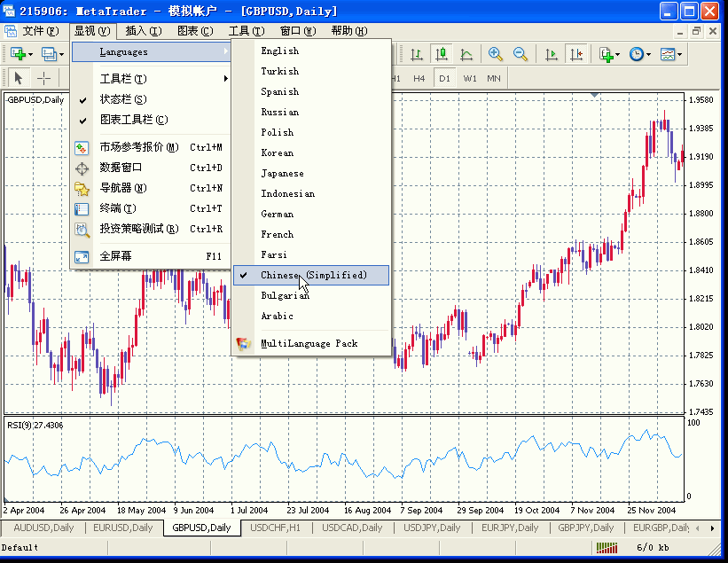Image resolution: width=728 pixels, height=563 pixels.
Task: Choose Russian in the language list
Action: [311, 113]
